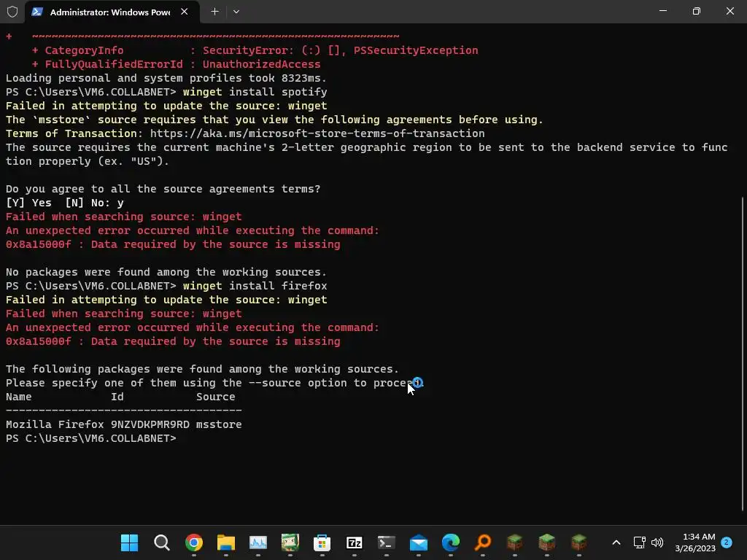Open File Explorer from taskbar
This screenshot has height=560, width=747.
point(226,542)
